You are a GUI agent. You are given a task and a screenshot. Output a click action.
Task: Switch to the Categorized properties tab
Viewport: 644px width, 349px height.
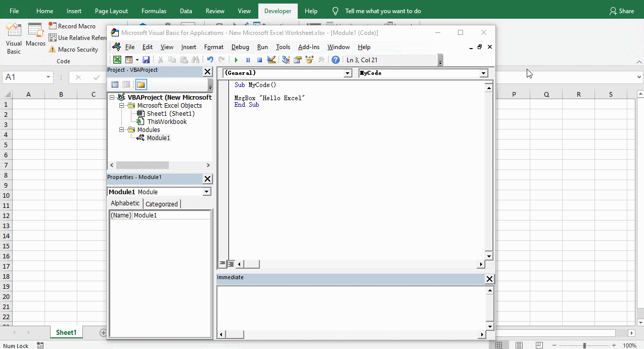coord(162,204)
